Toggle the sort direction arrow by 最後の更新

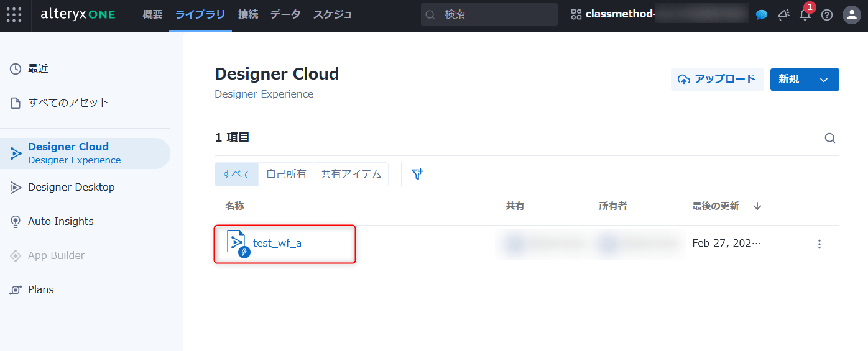tap(757, 206)
